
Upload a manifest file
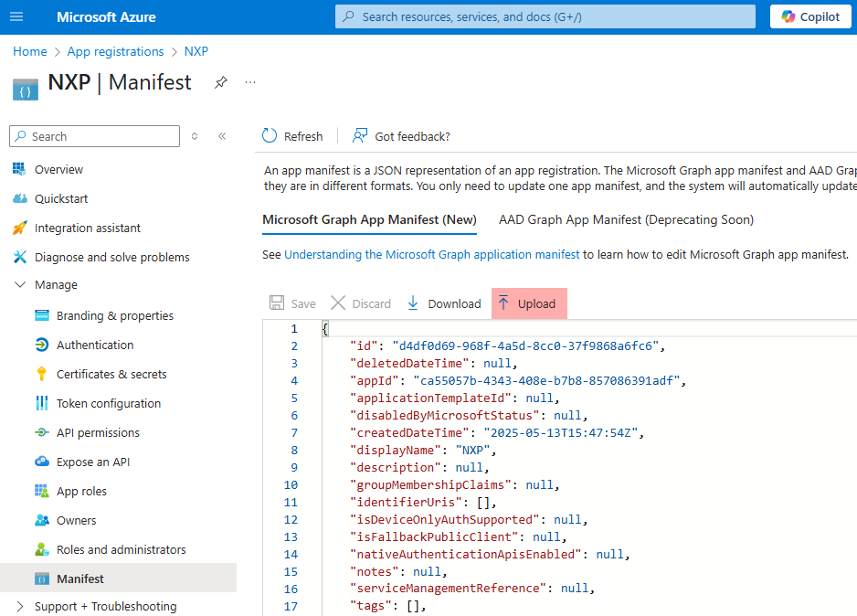point(529,303)
